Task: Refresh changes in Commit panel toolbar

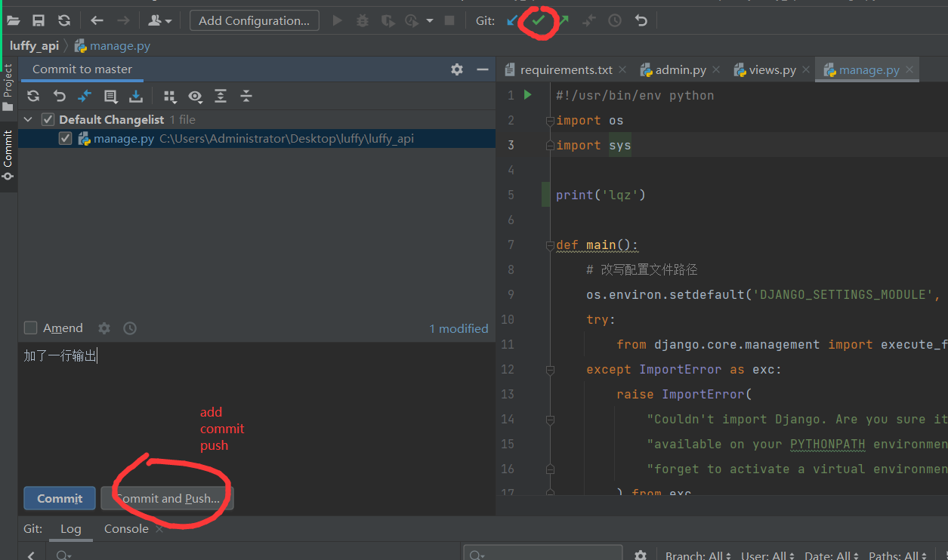Action: point(33,96)
